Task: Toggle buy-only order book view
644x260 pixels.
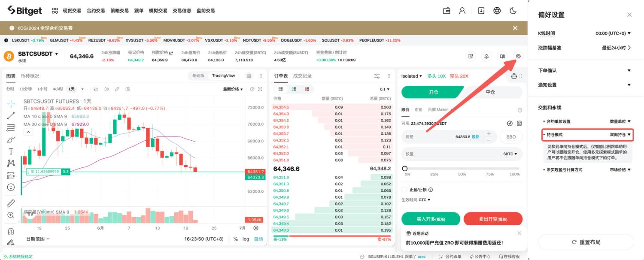Action: pyautogui.click(x=294, y=89)
